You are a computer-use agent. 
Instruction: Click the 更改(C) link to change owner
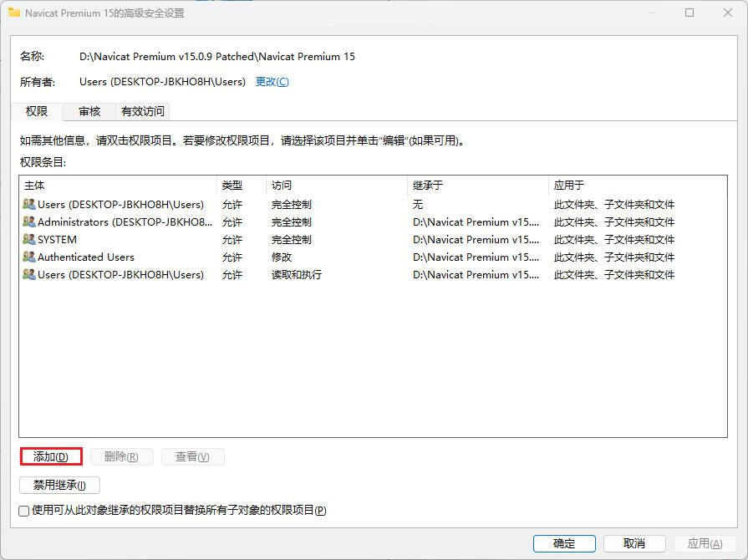tap(272, 80)
